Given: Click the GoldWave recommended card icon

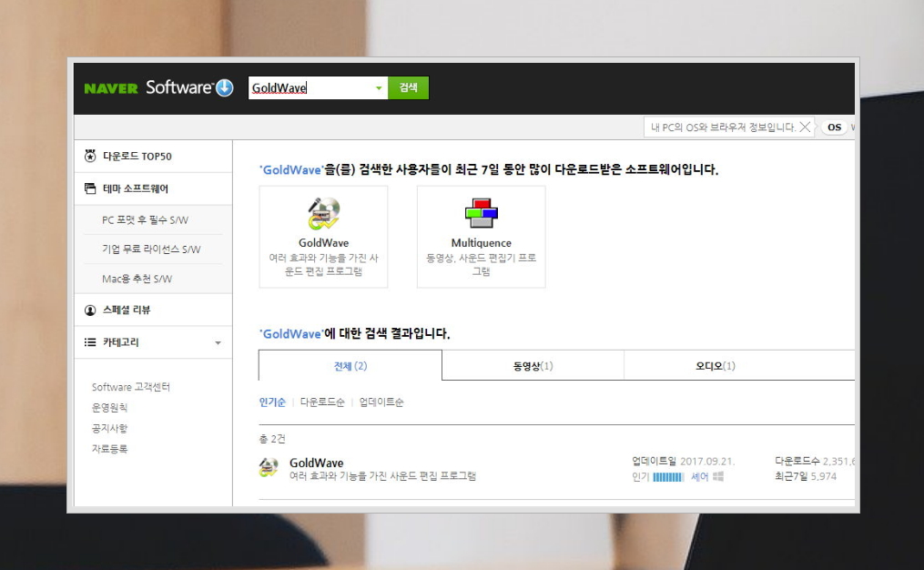Looking at the screenshot, I should 323,213.
